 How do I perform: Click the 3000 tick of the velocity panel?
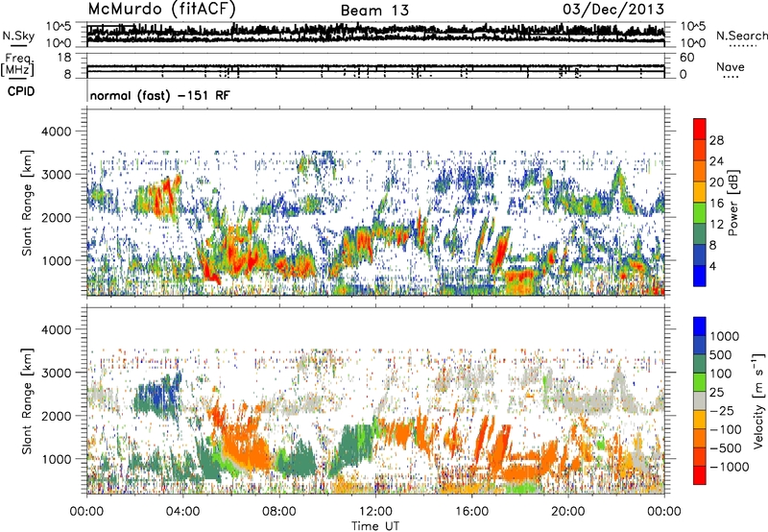coord(56,373)
